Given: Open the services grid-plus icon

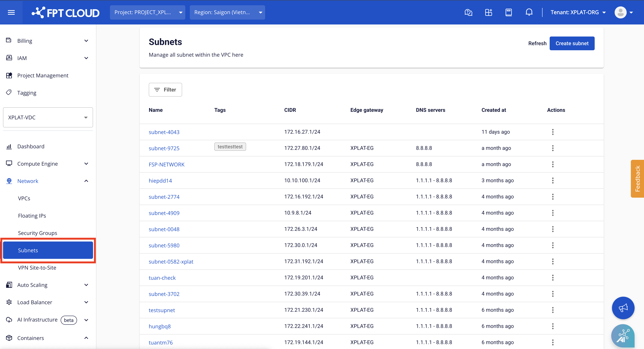Looking at the screenshot, I should coord(488,12).
